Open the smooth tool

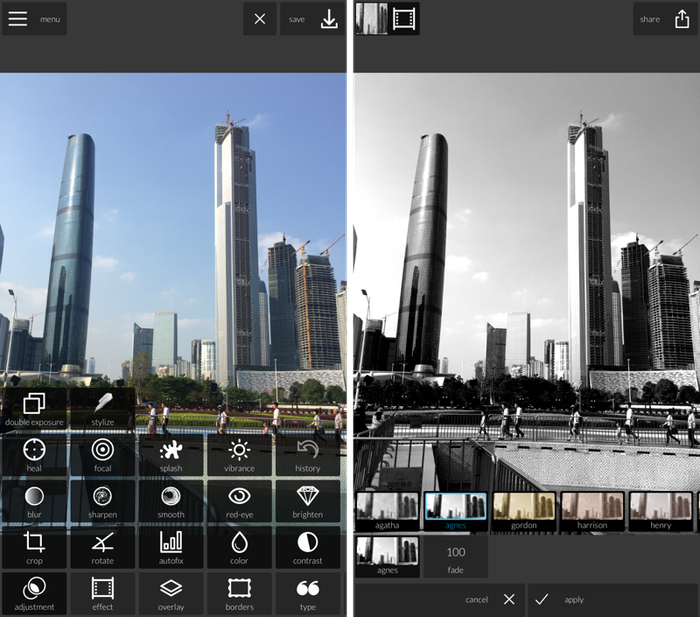[x=171, y=501]
